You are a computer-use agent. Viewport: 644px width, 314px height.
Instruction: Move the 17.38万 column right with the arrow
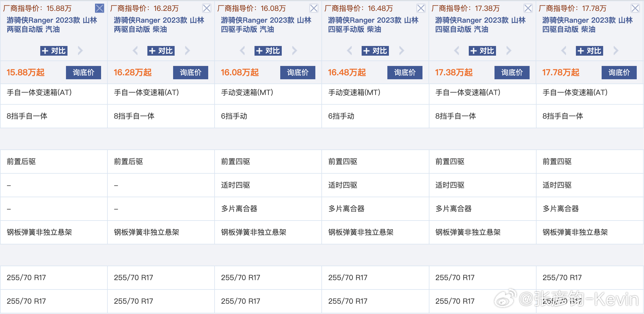click(509, 51)
